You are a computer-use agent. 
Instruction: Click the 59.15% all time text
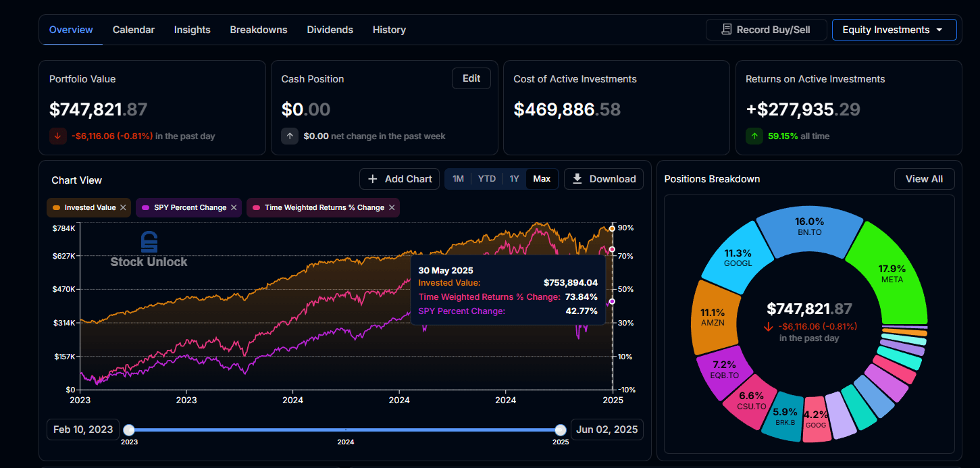[799, 136]
